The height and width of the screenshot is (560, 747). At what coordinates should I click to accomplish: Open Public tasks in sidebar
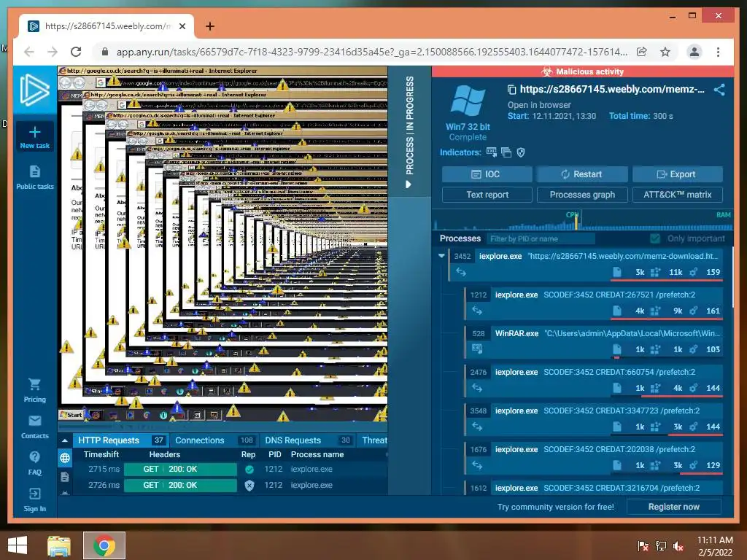click(35, 178)
